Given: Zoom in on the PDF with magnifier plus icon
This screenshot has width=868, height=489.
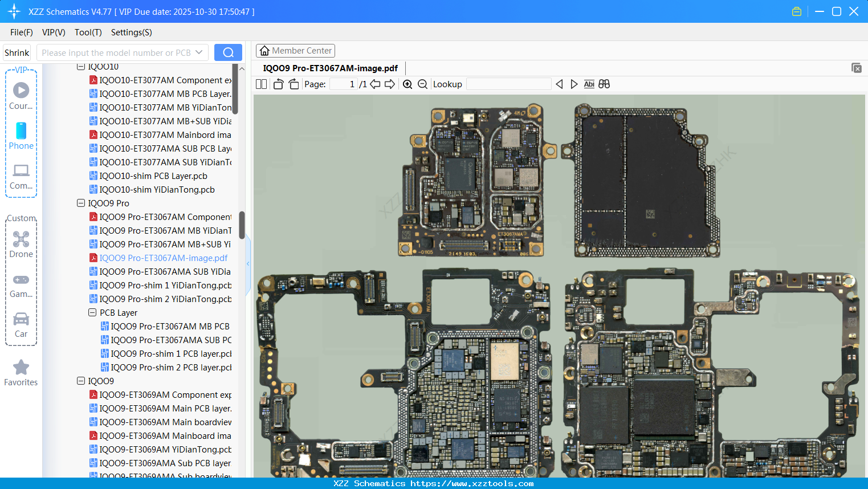Looking at the screenshot, I should point(407,84).
